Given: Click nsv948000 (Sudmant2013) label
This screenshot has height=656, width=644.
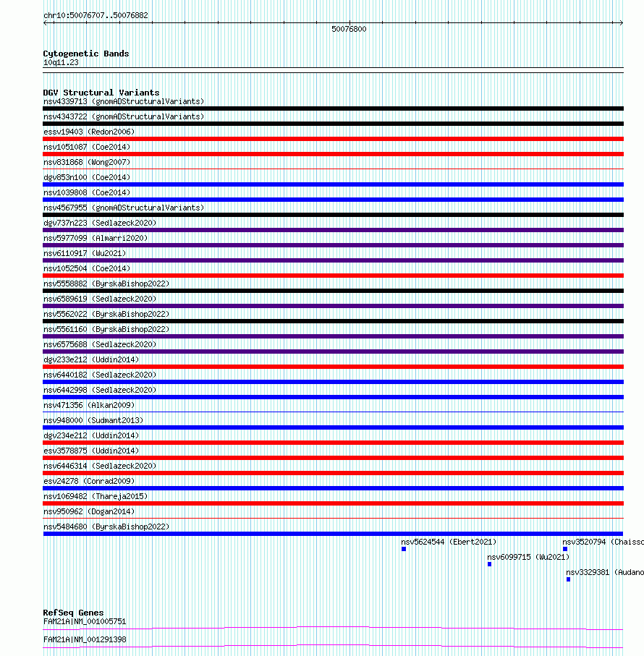Looking at the screenshot, I should coord(93,420).
